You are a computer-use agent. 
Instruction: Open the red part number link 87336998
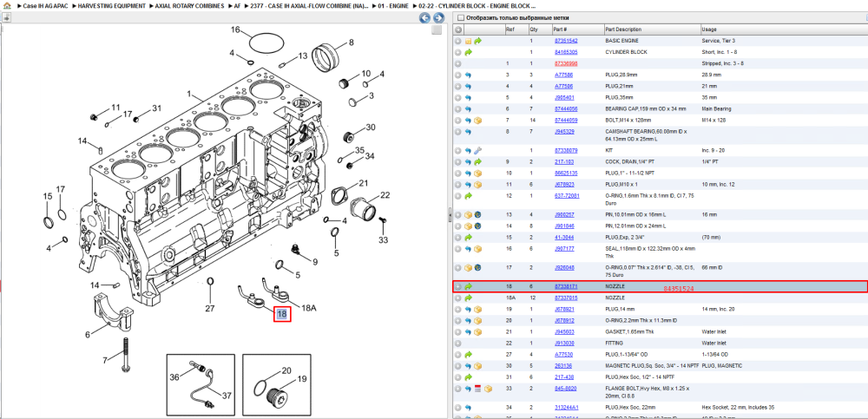pos(566,63)
